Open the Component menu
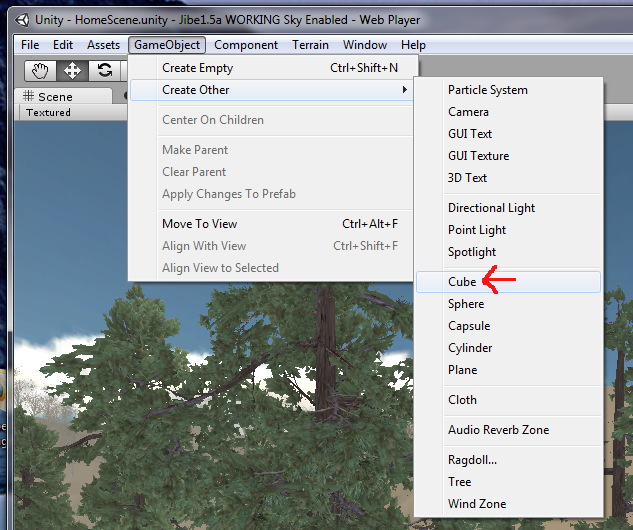The image size is (633, 530). point(246,45)
